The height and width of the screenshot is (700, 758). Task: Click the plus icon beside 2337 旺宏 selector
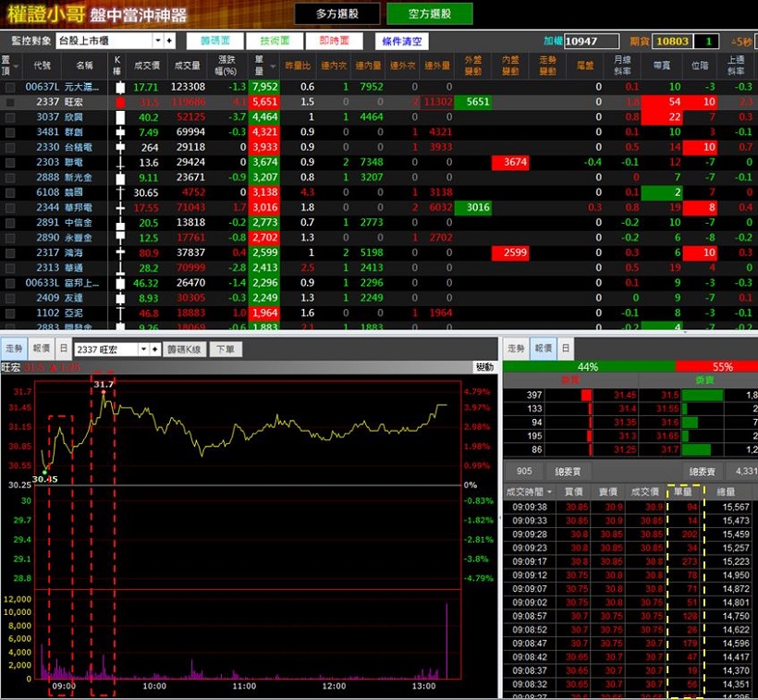pos(154,349)
